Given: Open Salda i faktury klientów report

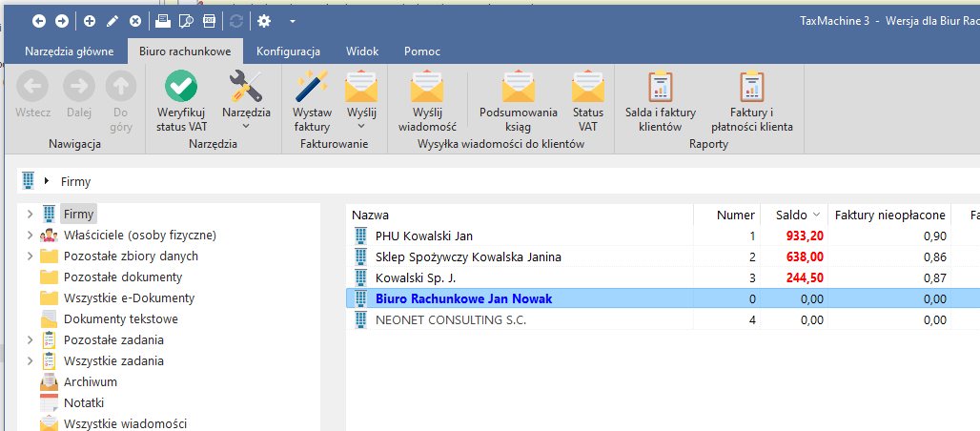Looking at the screenshot, I should click(660, 88).
